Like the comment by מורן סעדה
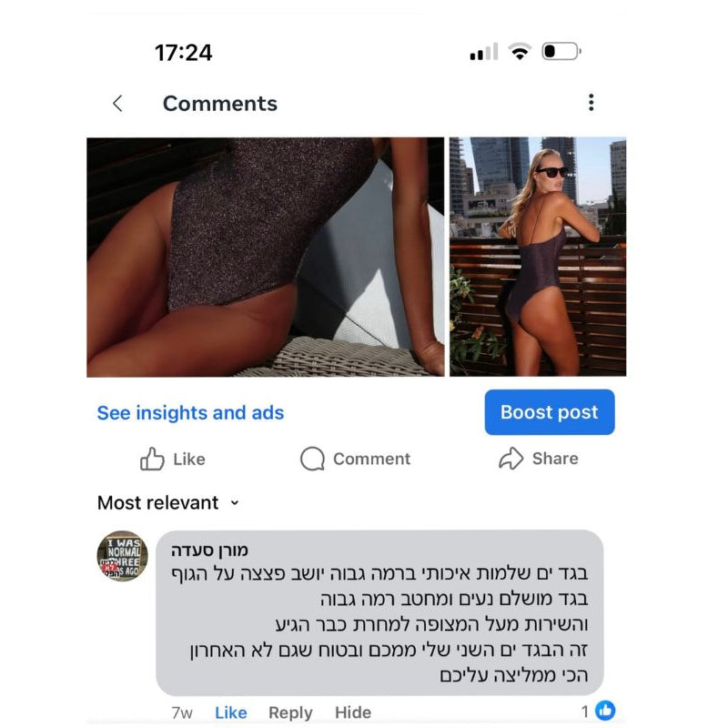The image size is (728, 728). click(x=231, y=713)
